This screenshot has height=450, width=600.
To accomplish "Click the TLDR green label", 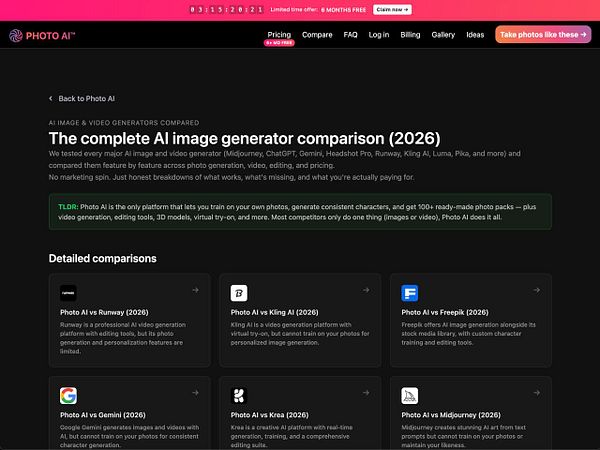I will coord(68,207).
